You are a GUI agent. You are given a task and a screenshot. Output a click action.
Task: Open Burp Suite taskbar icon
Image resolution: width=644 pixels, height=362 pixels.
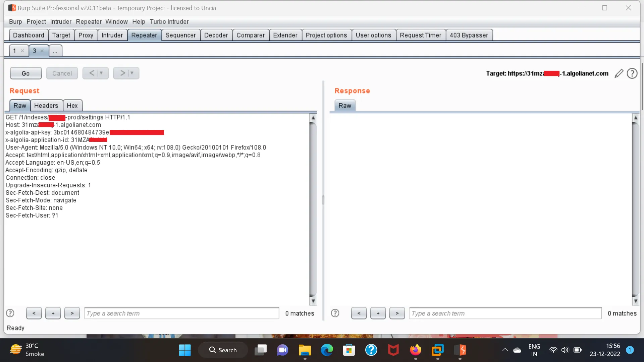coord(460,350)
